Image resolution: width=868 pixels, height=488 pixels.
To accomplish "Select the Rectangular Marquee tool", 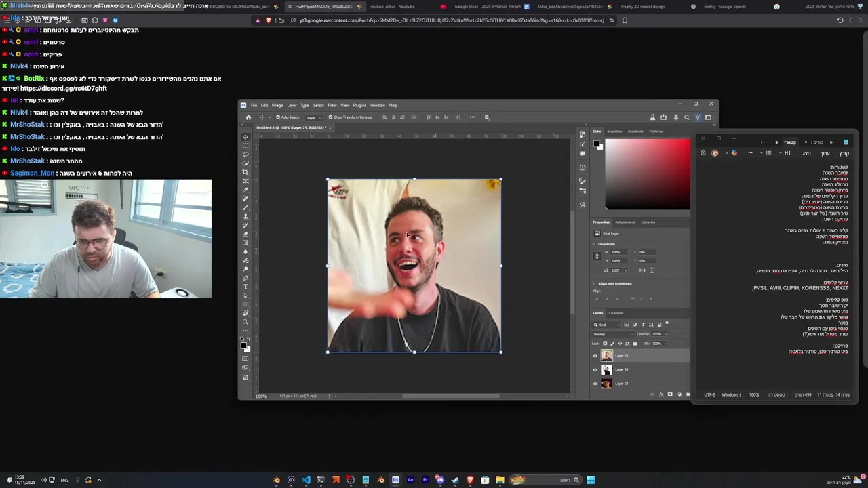I will coord(245,146).
